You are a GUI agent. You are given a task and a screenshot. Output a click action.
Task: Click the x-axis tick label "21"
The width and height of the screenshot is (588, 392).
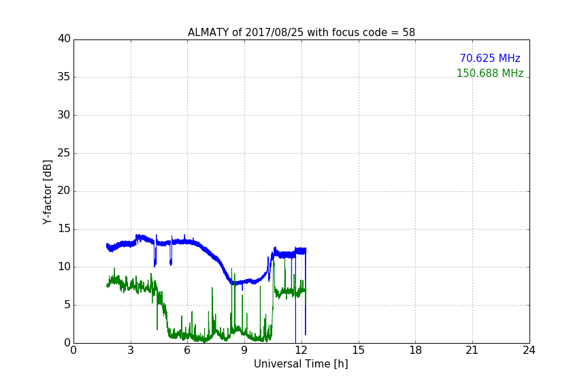[472, 350]
